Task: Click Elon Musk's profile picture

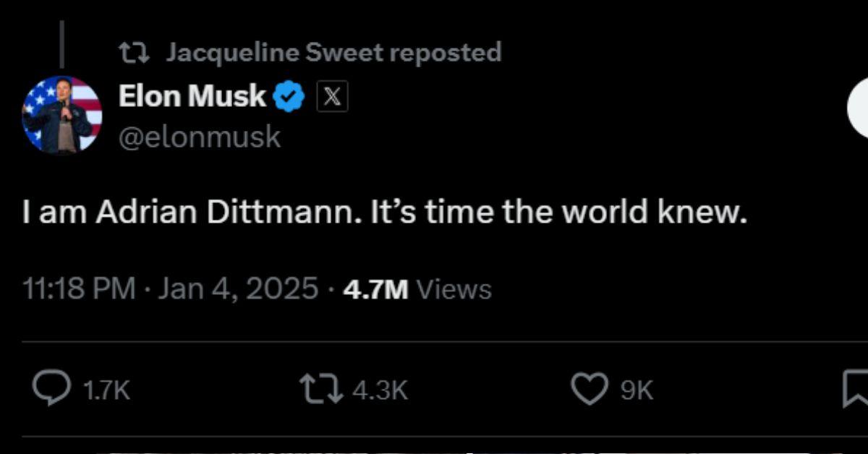Action: (61, 116)
